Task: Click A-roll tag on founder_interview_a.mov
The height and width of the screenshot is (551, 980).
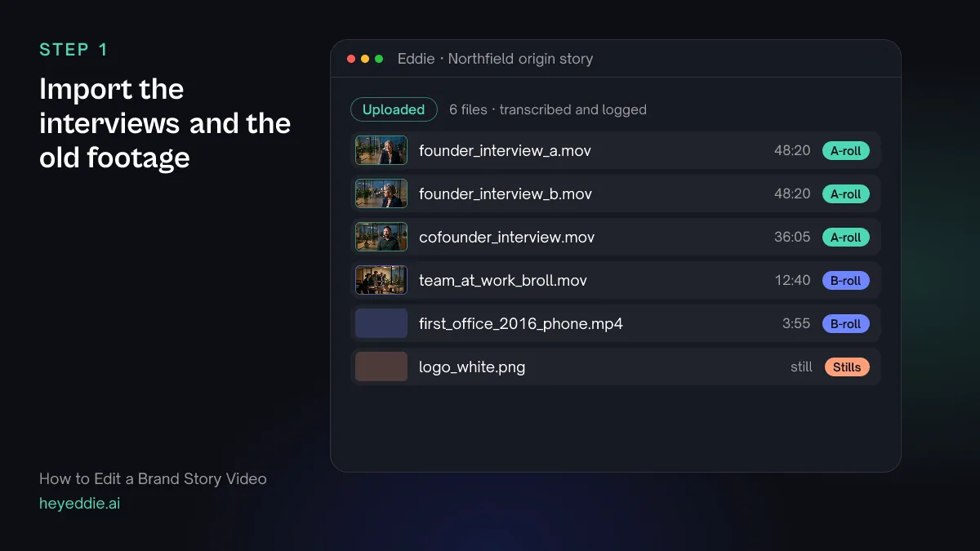Action: [846, 151]
